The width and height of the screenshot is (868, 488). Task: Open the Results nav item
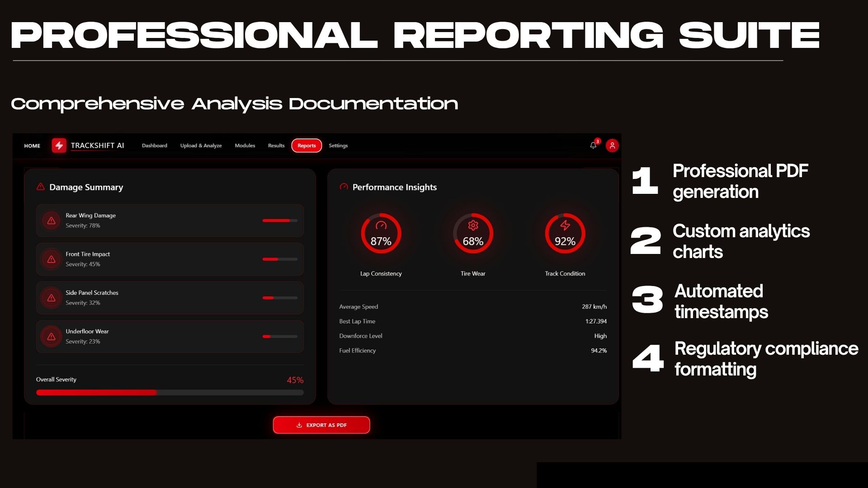(276, 145)
